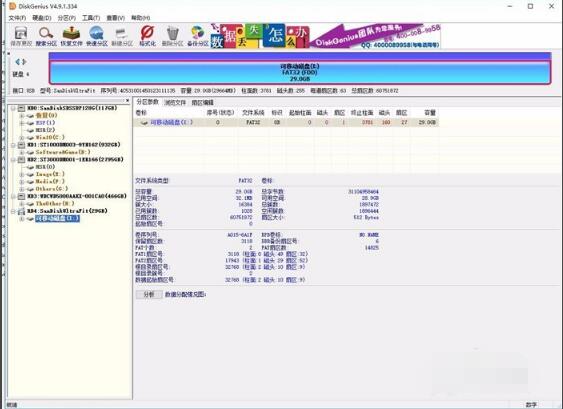Open the Search Partition (搜索分区) tool
Image resolution: width=563 pixels, height=409 pixels.
[46, 36]
